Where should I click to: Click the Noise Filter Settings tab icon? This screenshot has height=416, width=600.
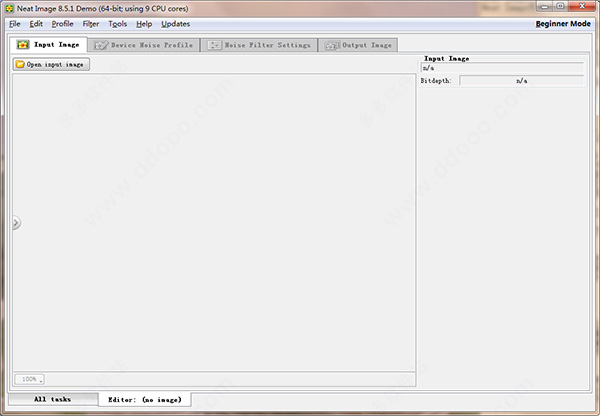214,45
